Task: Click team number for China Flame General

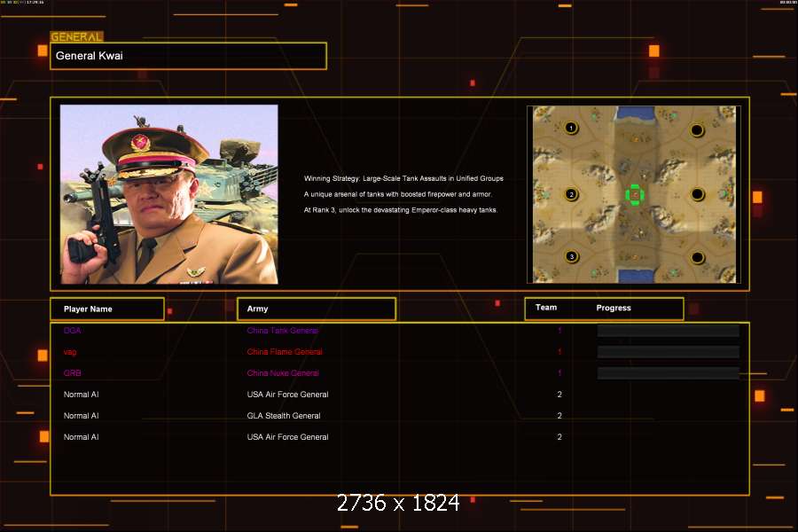Action: point(559,352)
